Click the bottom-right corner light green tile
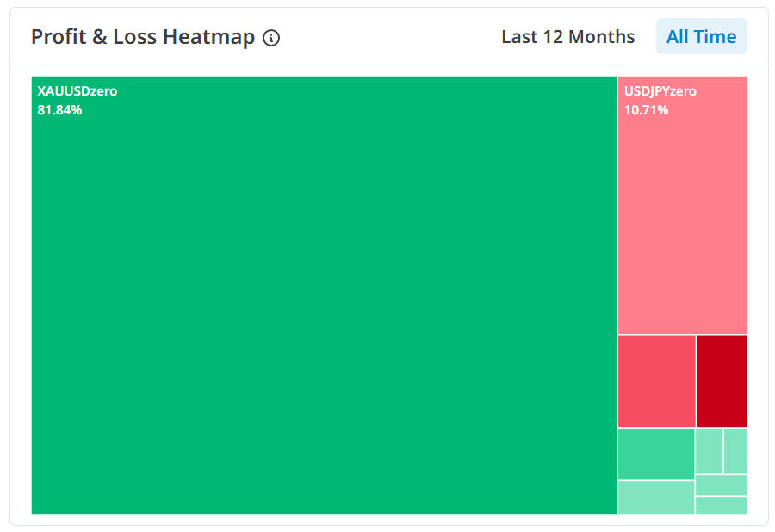 click(722, 505)
